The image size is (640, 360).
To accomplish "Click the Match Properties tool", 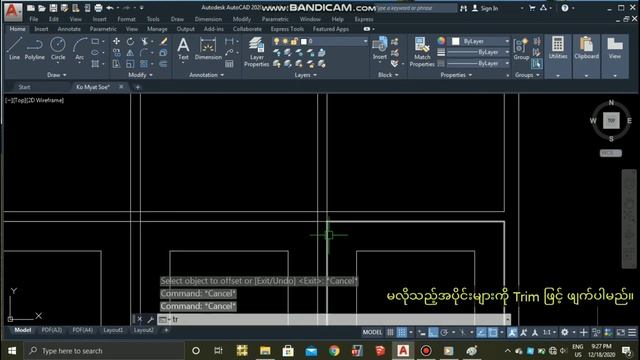I will pos(422,52).
